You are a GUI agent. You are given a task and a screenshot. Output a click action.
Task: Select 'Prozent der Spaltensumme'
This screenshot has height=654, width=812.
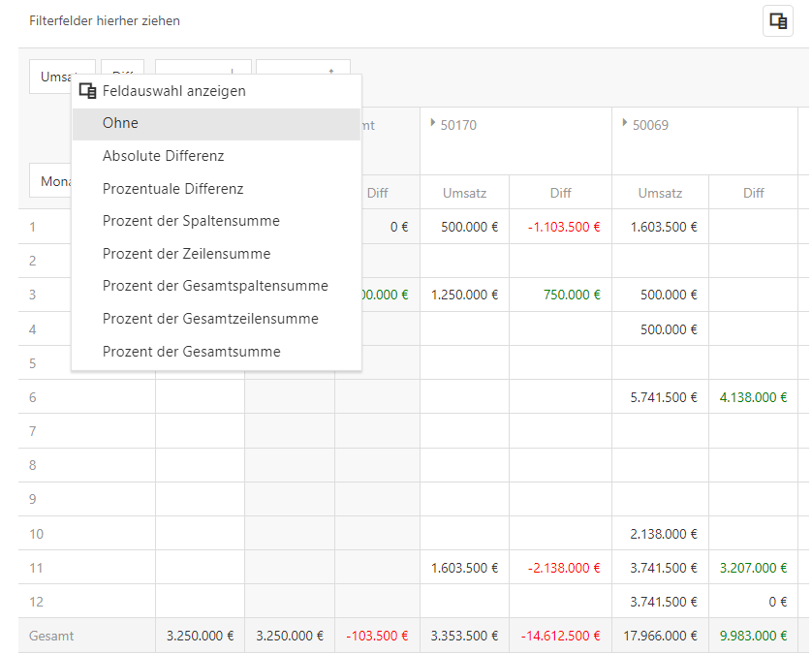[x=191, y=221]
